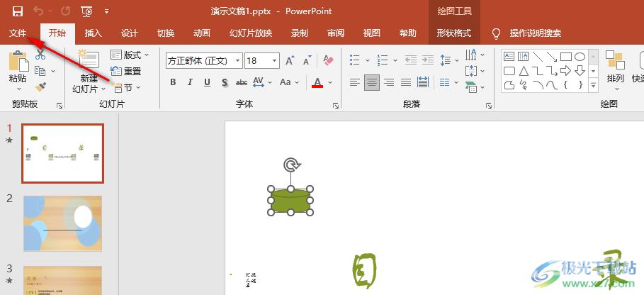Increase list indent level
This screenshot has width=644, height=295.
[x=428, y=60]
